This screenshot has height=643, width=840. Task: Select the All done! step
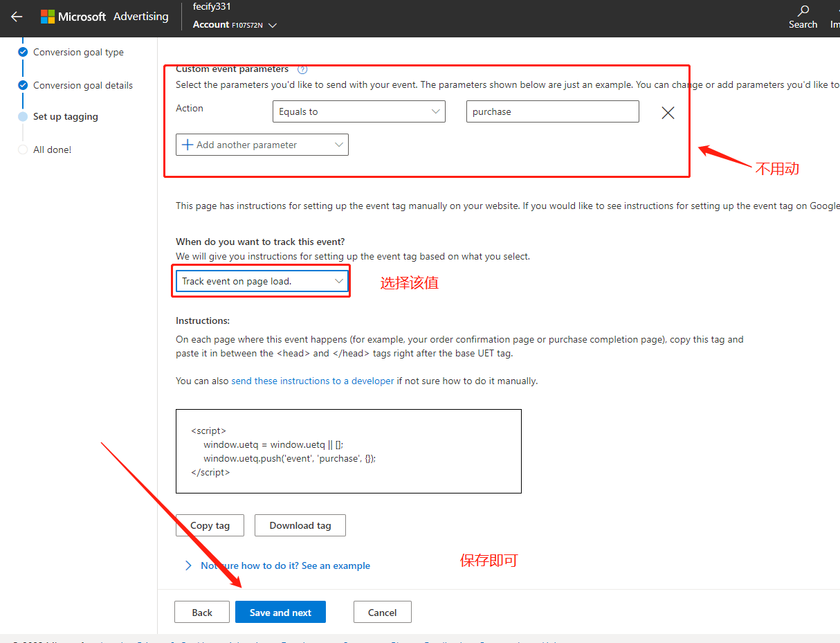tap(53, 150)
